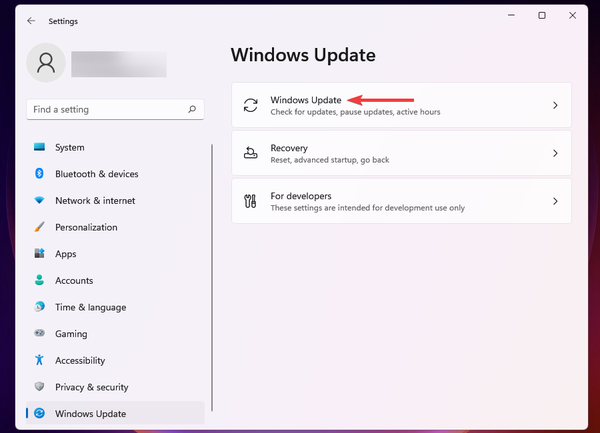The image size is (600, 433).
Task: Select the Accessibility figure icon
Action: coord(40,360)
